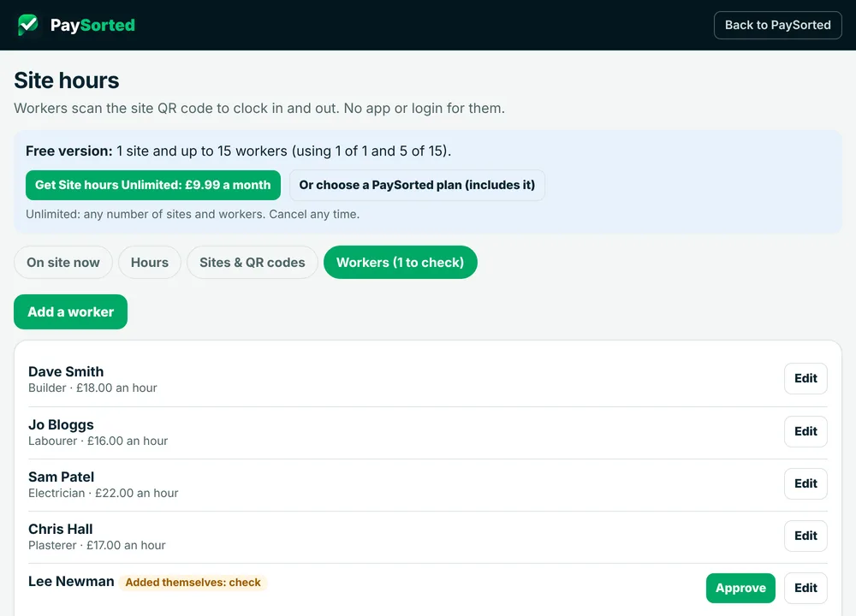Click the Jo Bloggs name
Screen dimensions: 856x616
point(61,424)
